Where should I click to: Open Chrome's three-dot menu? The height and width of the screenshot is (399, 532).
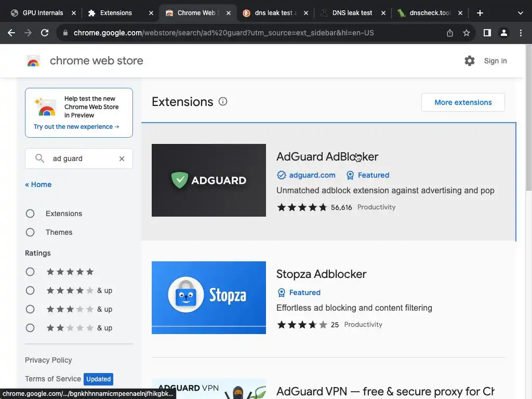pos(521,33)
